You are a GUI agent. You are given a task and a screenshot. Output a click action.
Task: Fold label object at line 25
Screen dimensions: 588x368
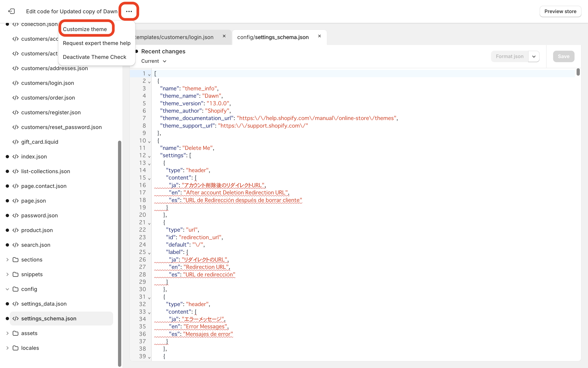click(x=149, y=253)
